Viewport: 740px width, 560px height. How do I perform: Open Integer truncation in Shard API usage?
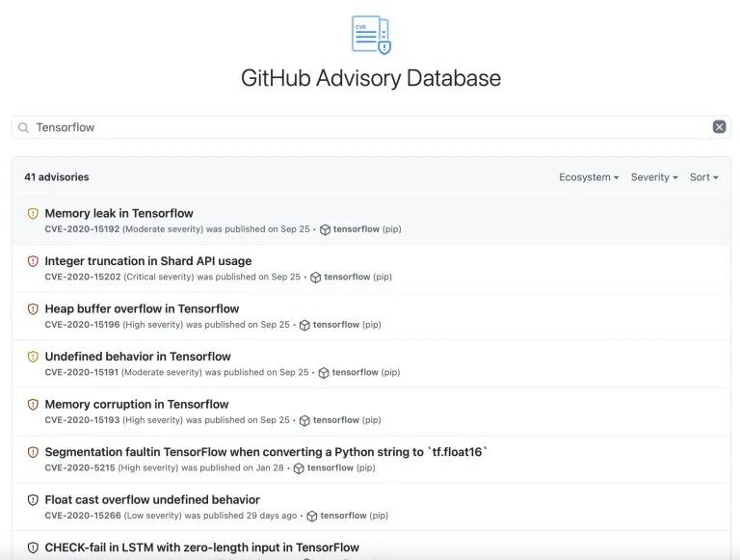coord(147,261)
